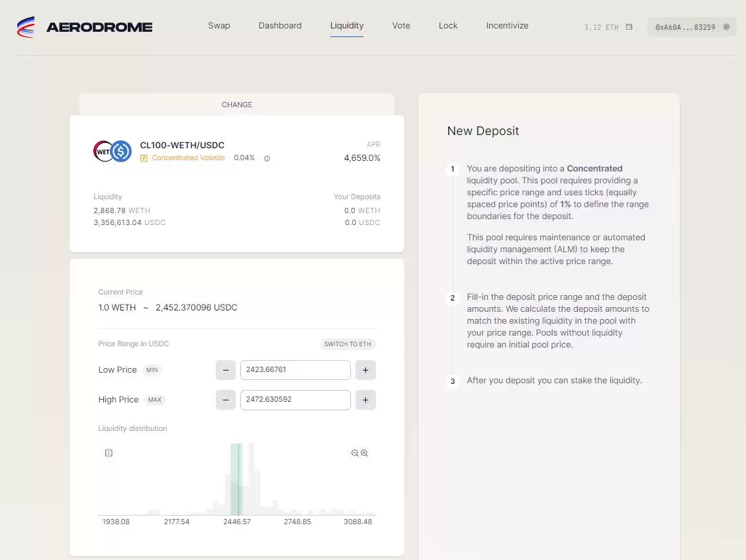Viewport: 746px width, 560px height.
Task: Toggle price display with SWITCH TO ETH
Action: 348,344
